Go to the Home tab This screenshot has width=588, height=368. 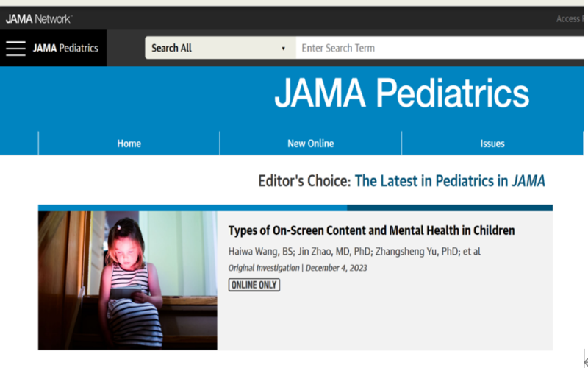[129, 144]
